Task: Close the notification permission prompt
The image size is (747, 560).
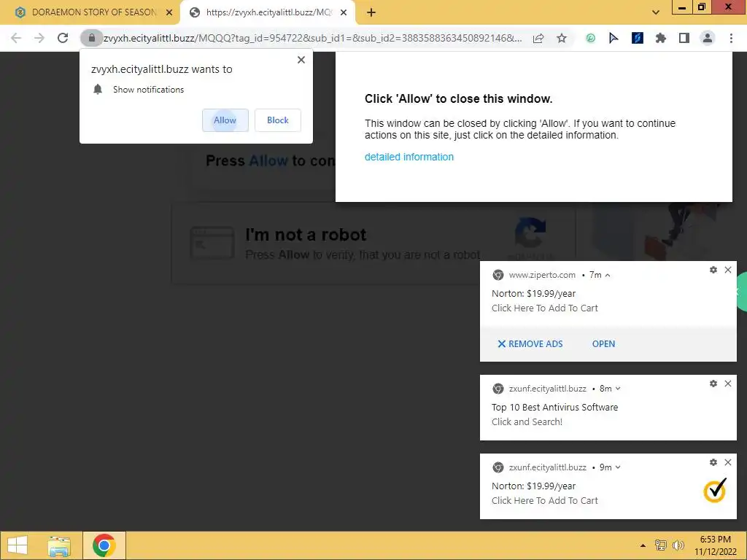Action: click(301, 60)
